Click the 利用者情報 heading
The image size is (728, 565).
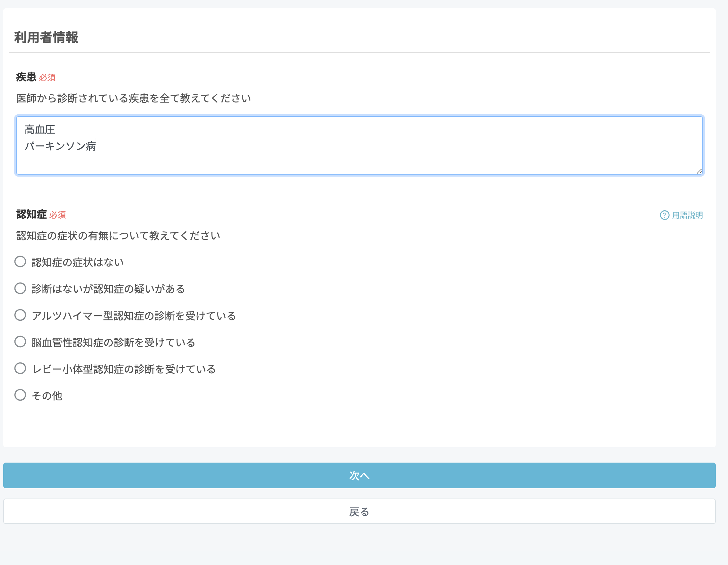pyautogui.click(x=46, y=37)
